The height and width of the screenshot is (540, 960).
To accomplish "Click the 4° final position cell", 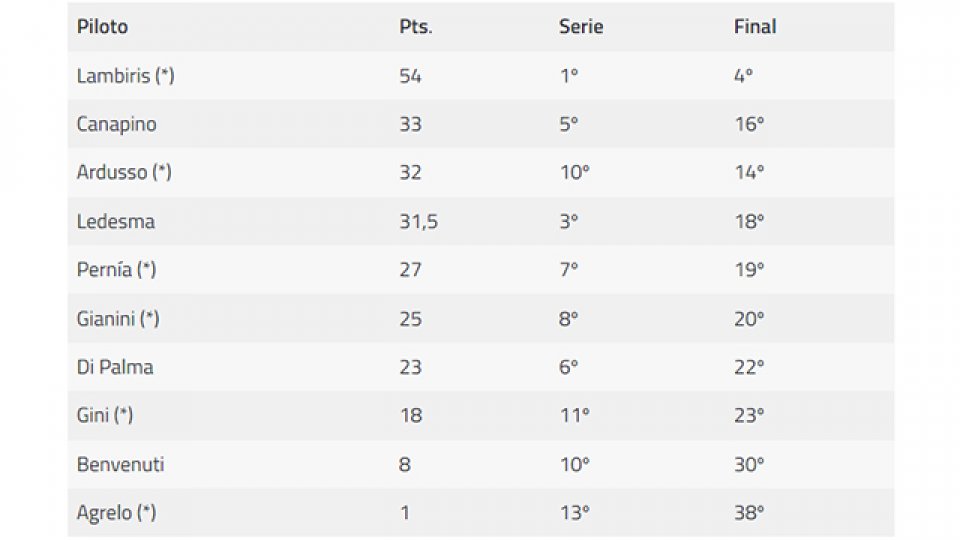I will point(743,76).
